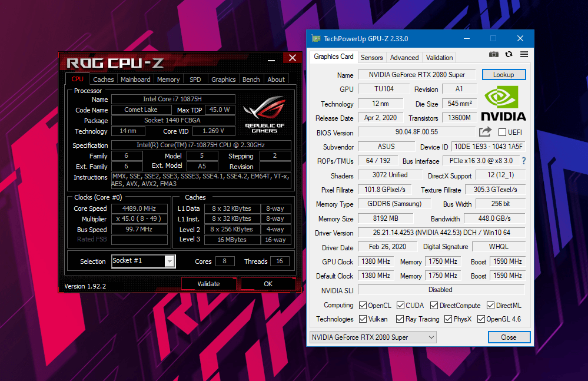View the Validation tab in GPU-Z

click(439, 57)
